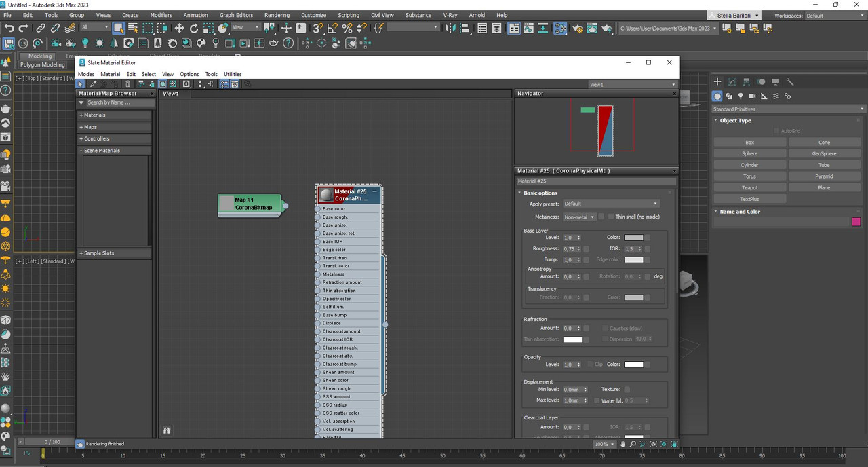This screenshot has height=467, width=868.
Task: Expand the Controllers group in browser
Action: (114, 138)
